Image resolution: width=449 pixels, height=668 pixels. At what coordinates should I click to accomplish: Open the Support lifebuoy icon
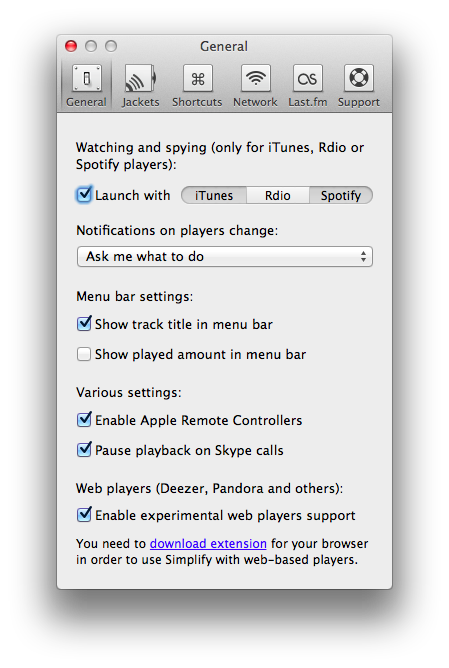[359, 78]
